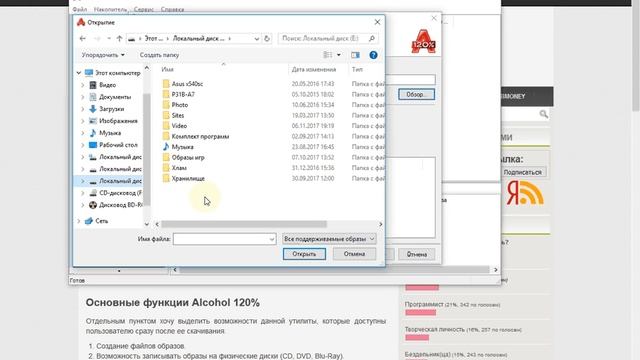
Task: Select the Музыка music folder icon
Action: pos(166,147)
